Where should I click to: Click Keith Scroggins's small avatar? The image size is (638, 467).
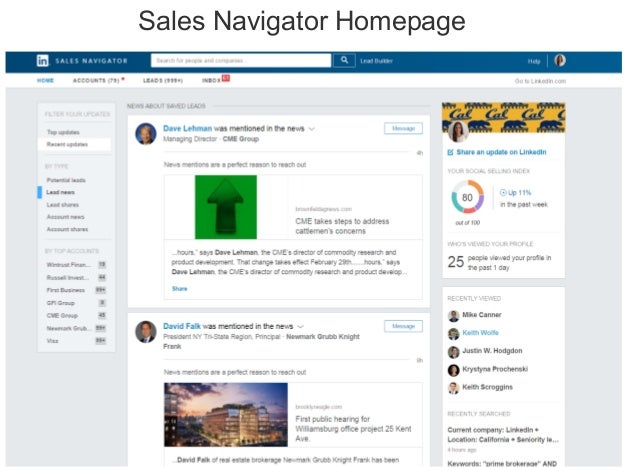pos(453,388)
